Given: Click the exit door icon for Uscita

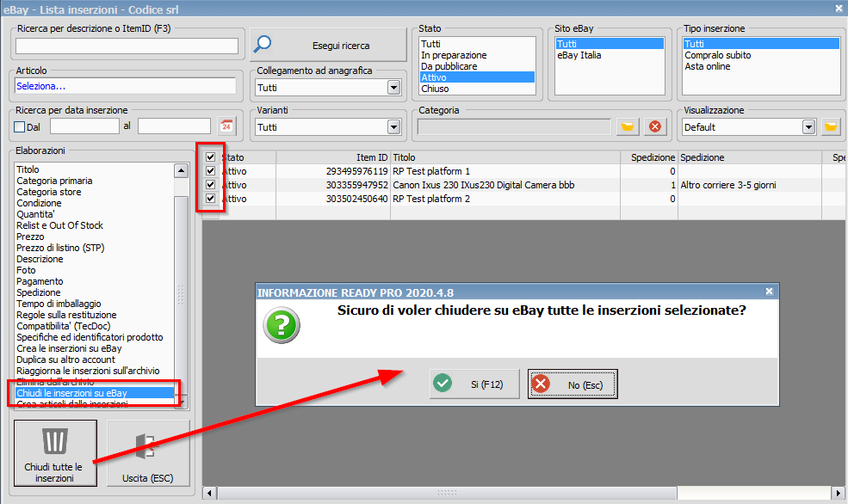Looking at the screenshot, I should pos(145,446).
